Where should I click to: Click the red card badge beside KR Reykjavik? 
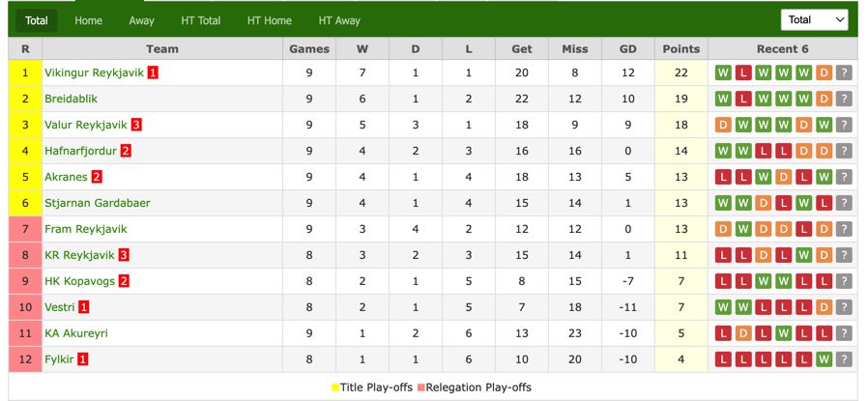(x=124, y=255)
